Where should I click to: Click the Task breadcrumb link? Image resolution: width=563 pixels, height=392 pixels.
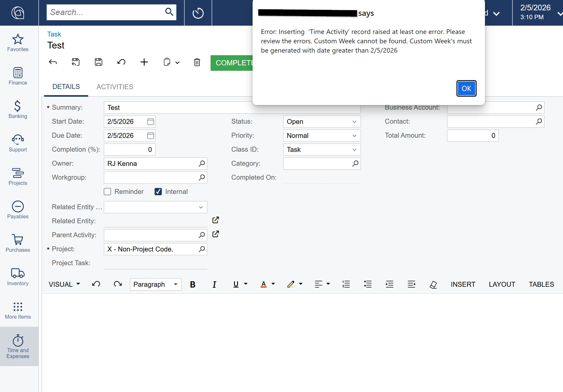pos(54,34)
